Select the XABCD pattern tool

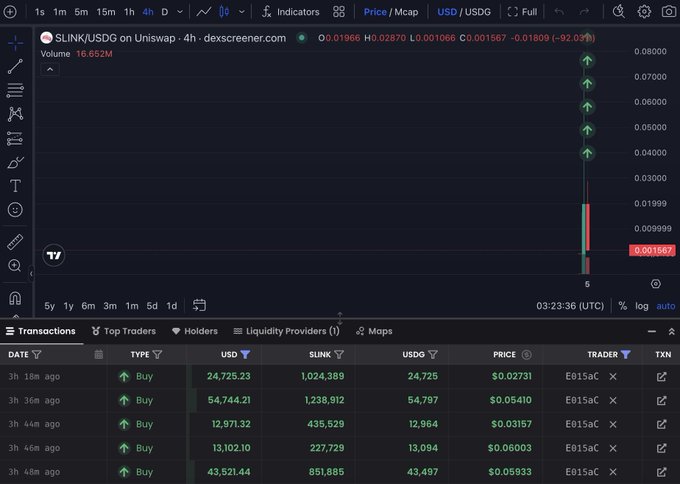[x=15, y=114]
